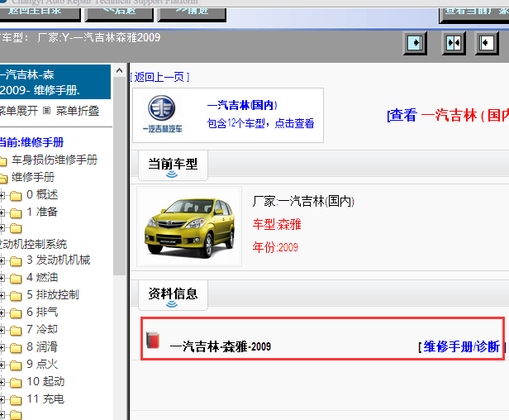
Task: Click the red book icon beside 一汽吉林-森雅-2009
Action: [x=153, y=340]
